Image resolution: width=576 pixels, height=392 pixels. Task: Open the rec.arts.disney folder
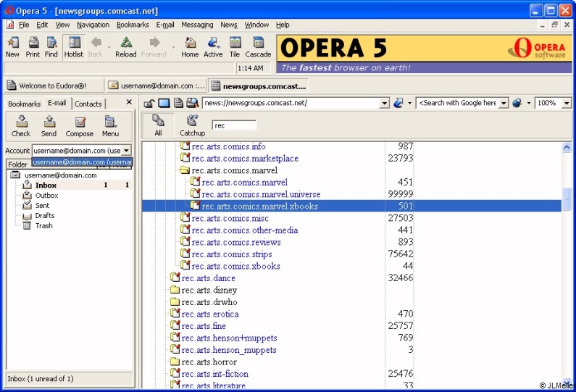pyautogui.click(x=209, y=291)
